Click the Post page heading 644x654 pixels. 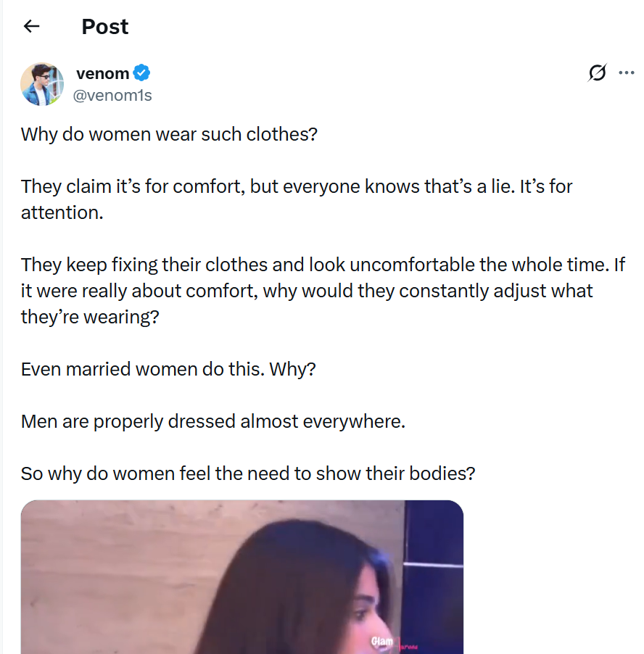(x=104, y=27)
